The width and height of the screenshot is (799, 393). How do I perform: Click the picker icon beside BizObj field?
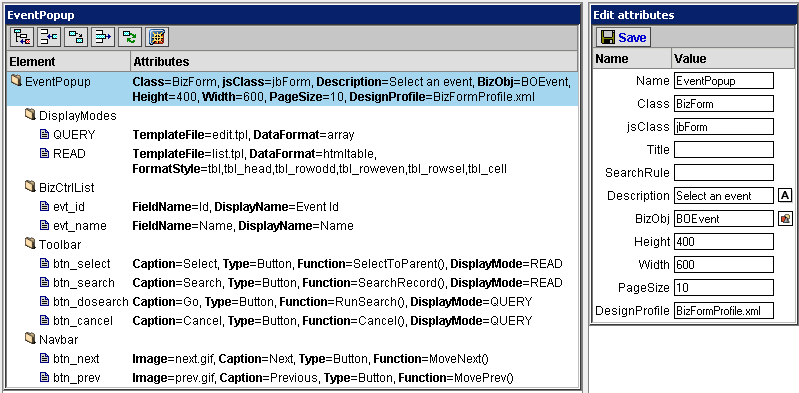[785, 219]
